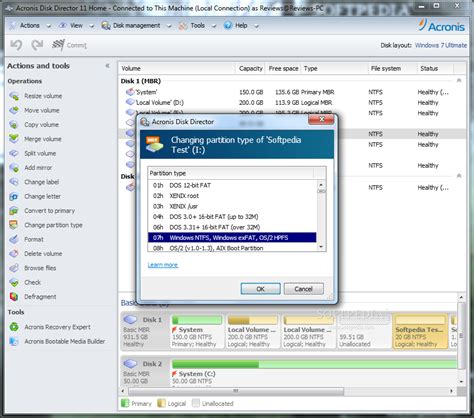
Task: Launch Acronis Recovery Expert icon
Action: click(14, 327)
